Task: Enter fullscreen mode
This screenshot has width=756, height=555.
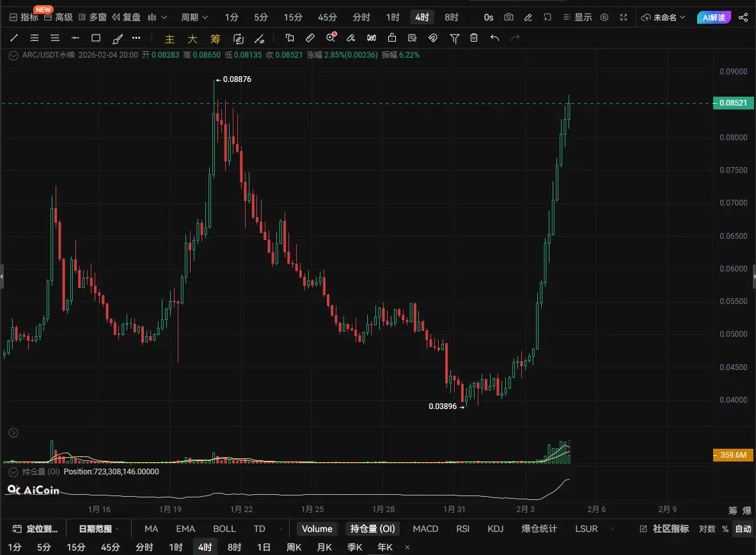Action: 624,17
